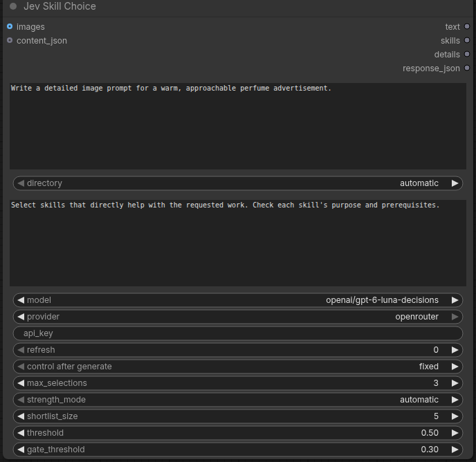Open the model dropdown openai/gpt-6-luna-decisions
The image size is (476, 462).
coord(238,300)
